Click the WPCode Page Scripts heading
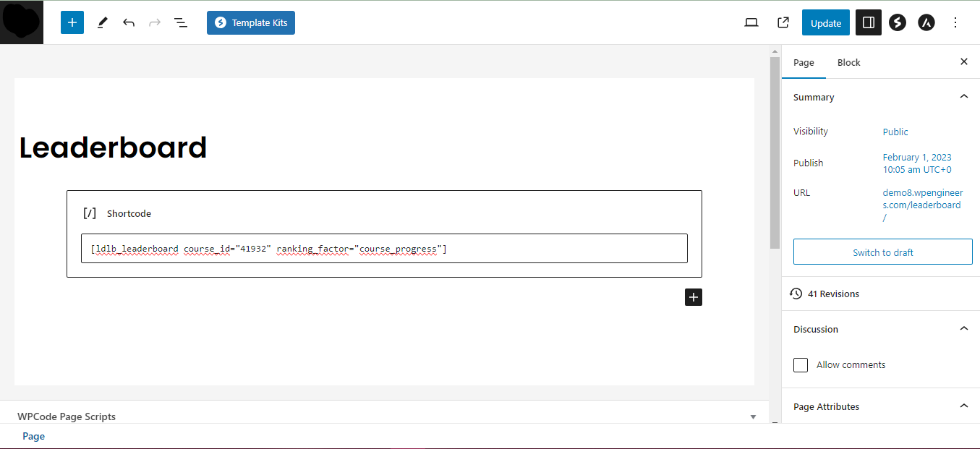The height and width of the screenshot is (449, 980). click(67, 416)
